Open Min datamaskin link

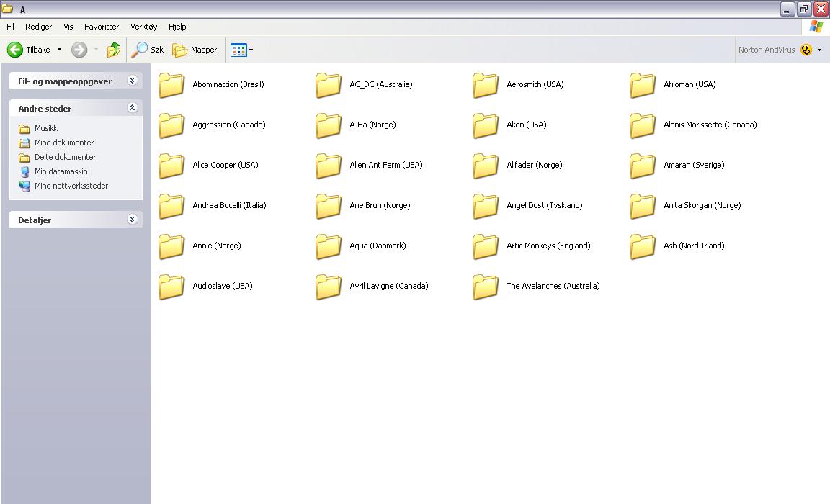pos(61,171)
